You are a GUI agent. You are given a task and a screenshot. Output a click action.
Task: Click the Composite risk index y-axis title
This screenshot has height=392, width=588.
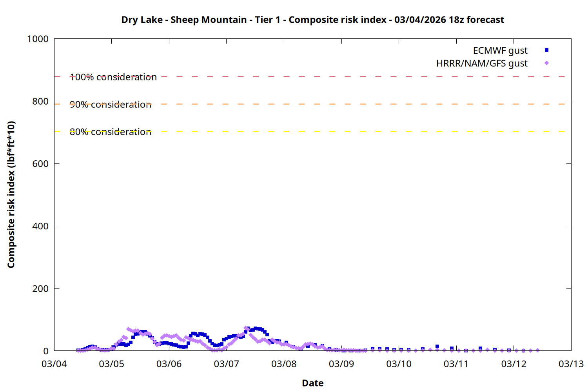point(11,194)
